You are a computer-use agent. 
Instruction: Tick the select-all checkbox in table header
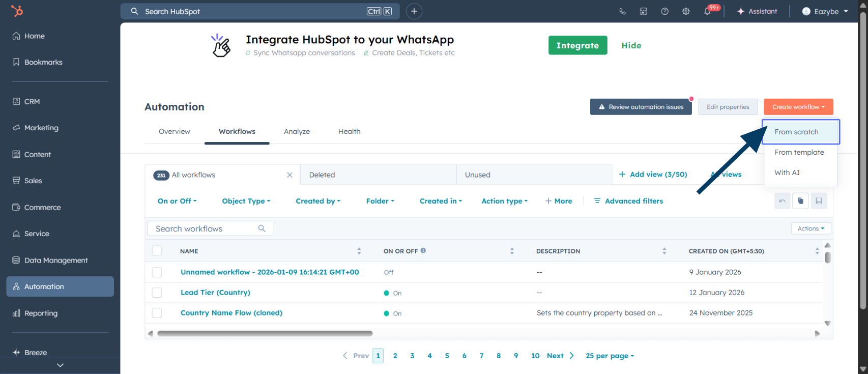(x=157, y=251)
